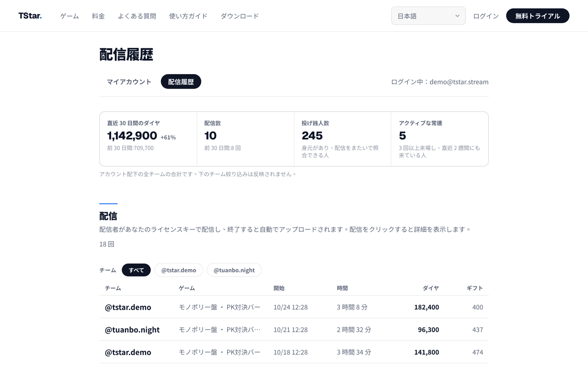Navigate to ダウンロード page
Viewport: 588px width, 368px height.
tap(240, 16)
